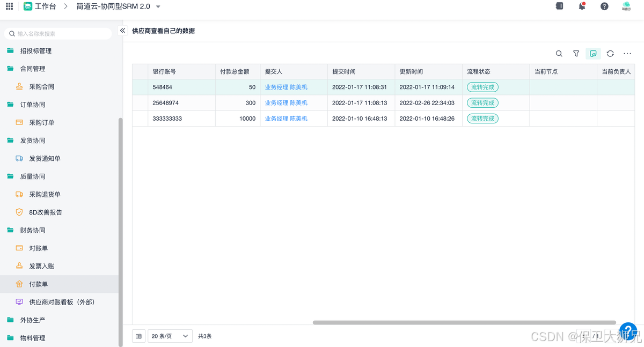Open 供应商对账看板（外部）in the sidebar

[x=62, y=302]
